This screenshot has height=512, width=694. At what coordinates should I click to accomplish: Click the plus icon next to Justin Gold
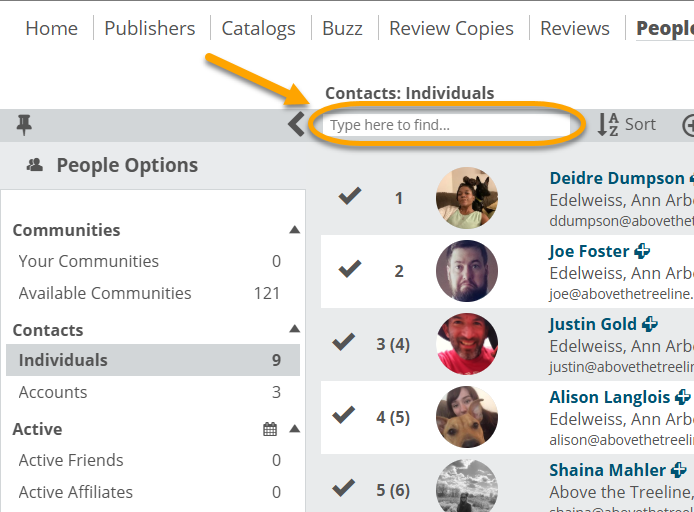649,324
